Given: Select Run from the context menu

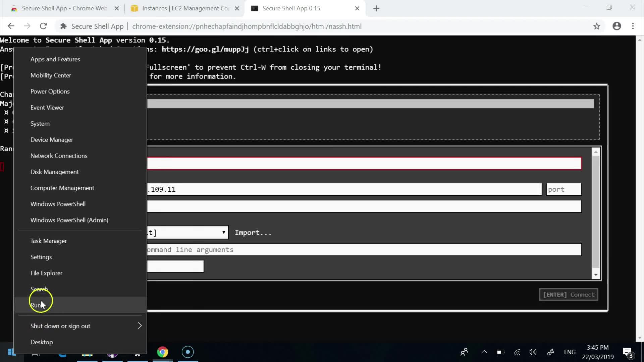Looking at the screenshot, I should (x=36, y=305).
